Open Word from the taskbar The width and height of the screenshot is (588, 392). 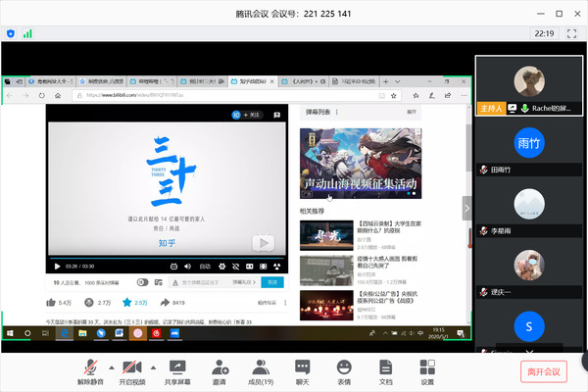click(120, 333)
